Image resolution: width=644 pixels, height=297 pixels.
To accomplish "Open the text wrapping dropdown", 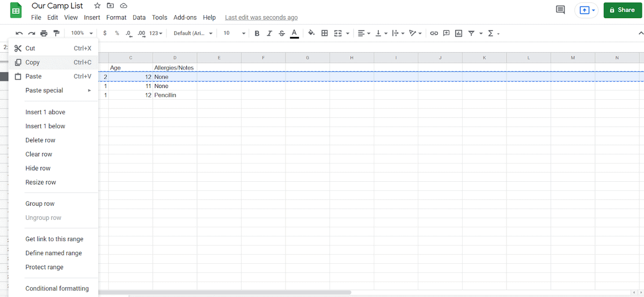I will 398,33.
